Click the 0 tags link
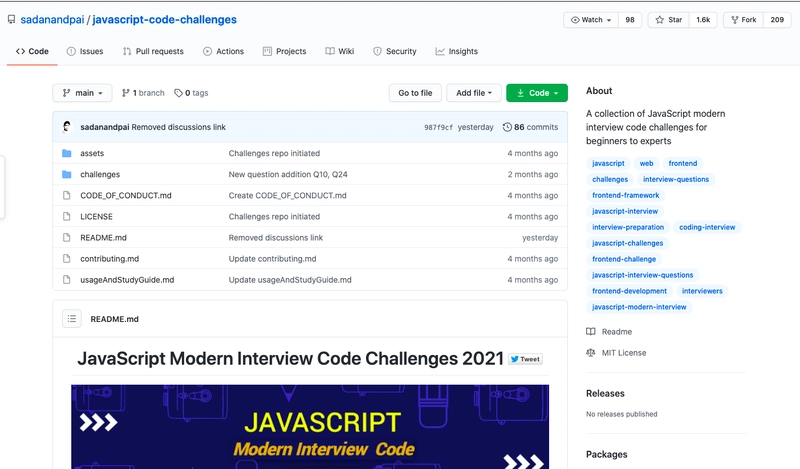The height and width of the screenshot is (469, 800). pyautogui.click(x=191, y=93)
